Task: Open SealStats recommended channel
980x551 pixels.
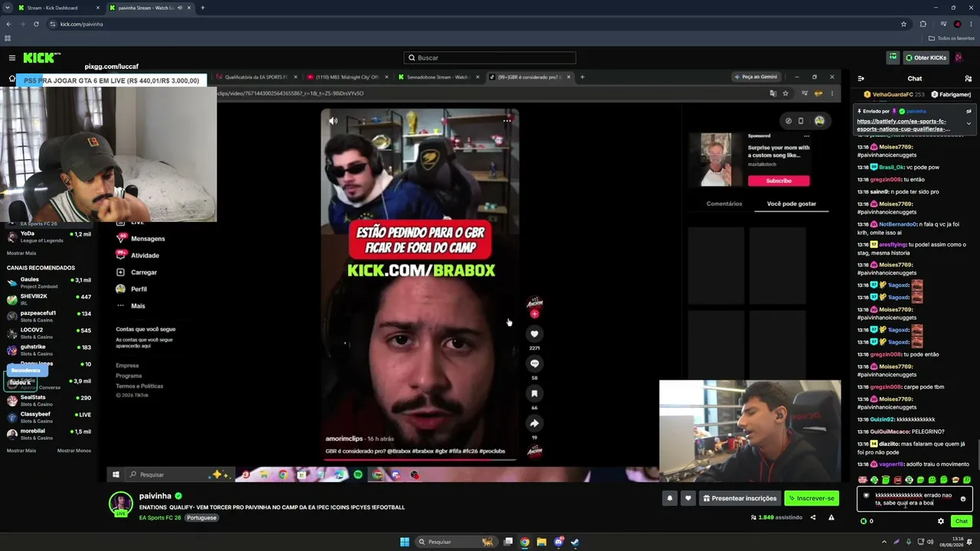Action: 49,400
